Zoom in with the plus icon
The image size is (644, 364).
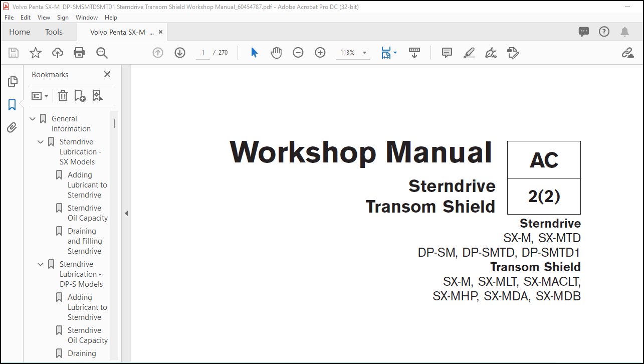pos(320,53)
